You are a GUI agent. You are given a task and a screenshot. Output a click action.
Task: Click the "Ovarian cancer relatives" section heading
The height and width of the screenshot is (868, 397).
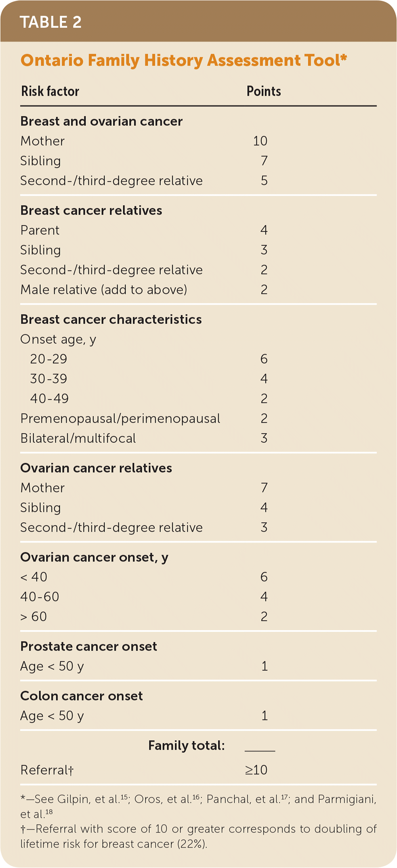coord(96,468)
